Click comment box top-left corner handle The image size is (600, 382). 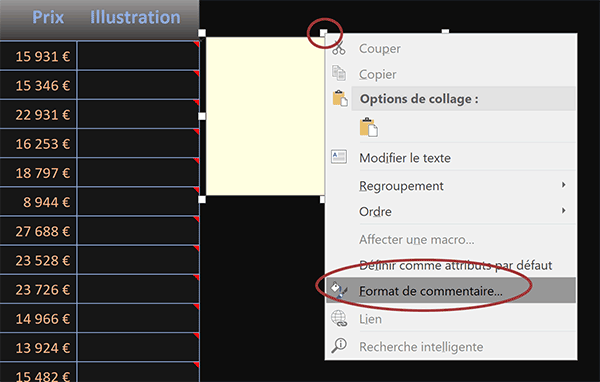click(202, 33)
